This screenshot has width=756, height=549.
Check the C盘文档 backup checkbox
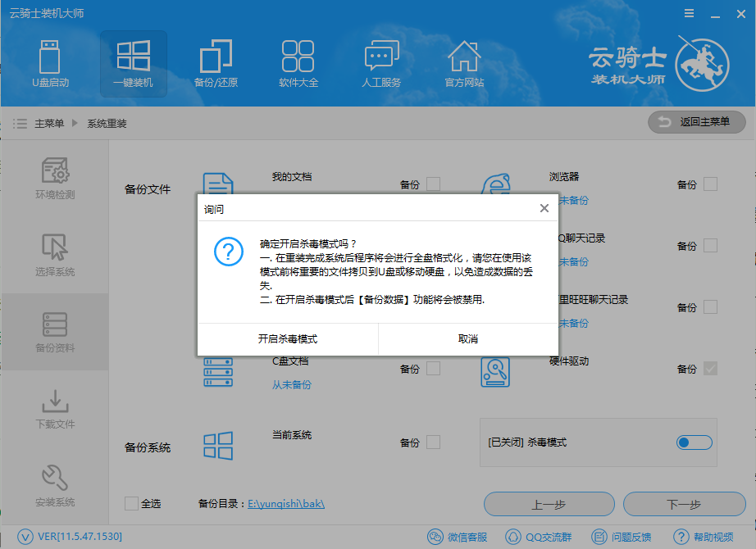pos(434,368)
